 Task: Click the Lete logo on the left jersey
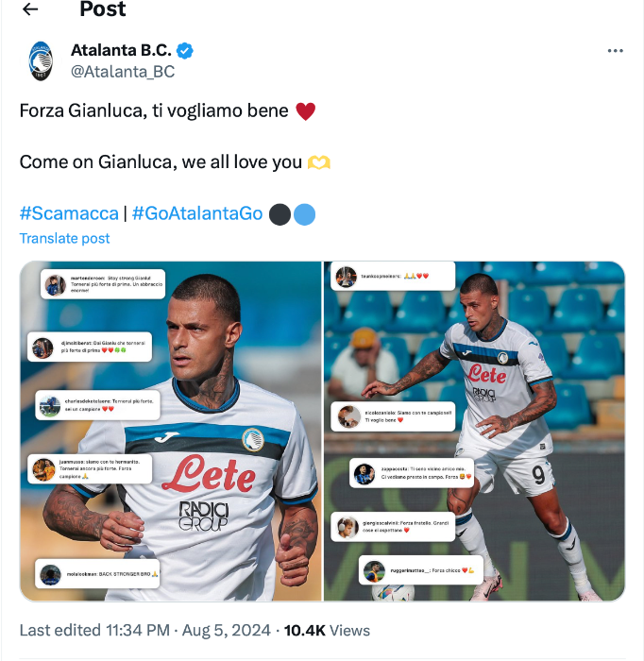[208, 472]
